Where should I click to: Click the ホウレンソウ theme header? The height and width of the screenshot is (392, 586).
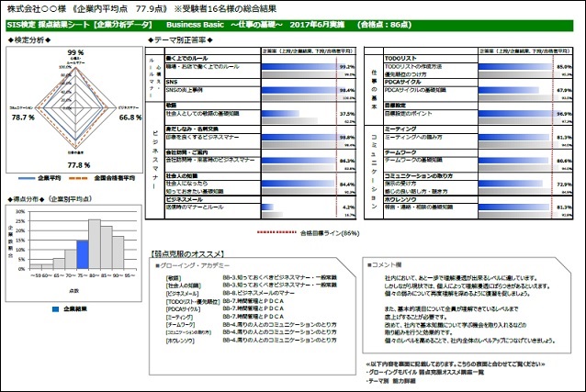[x=400, y=199]
